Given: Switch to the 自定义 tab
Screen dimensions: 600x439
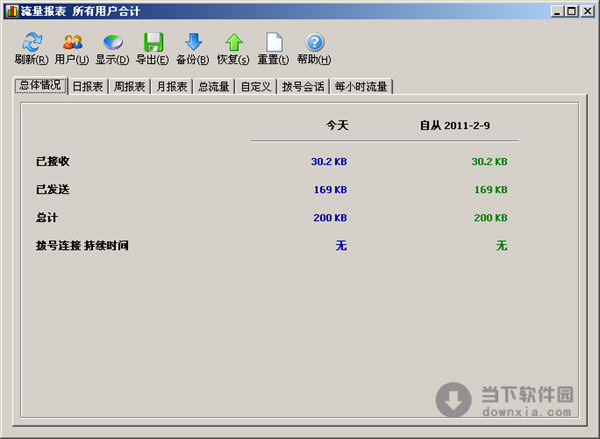Looking at the screenshot, I should pos(256,86).
